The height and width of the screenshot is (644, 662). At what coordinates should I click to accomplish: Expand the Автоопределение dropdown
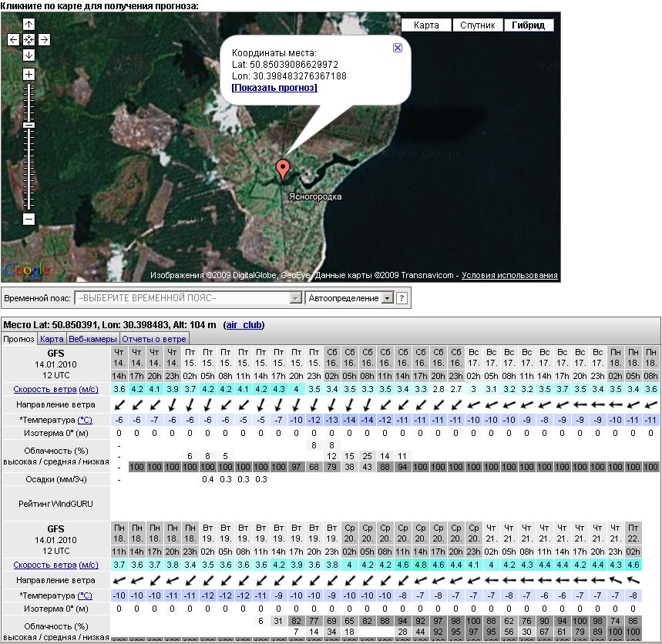pos(388,298)
